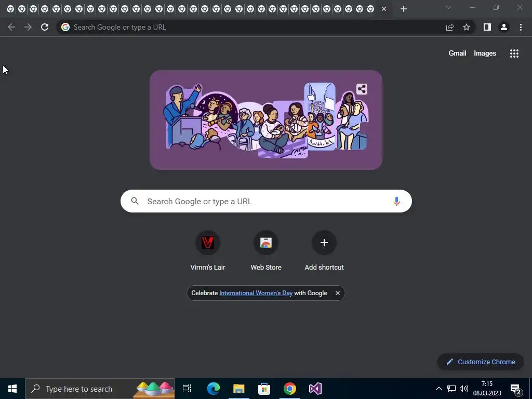Open the International Women's Day doodle
532x399 pixels.
[266, 120]
